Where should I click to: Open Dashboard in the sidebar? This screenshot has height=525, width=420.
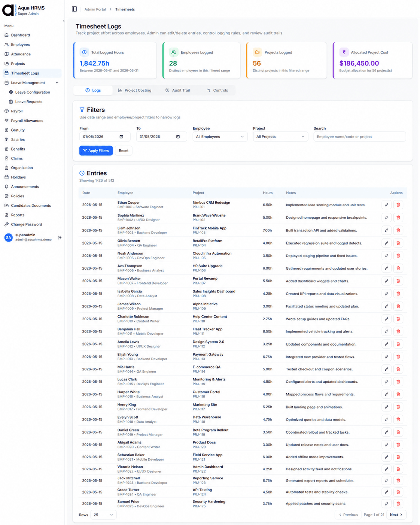(x=32, y=35)
